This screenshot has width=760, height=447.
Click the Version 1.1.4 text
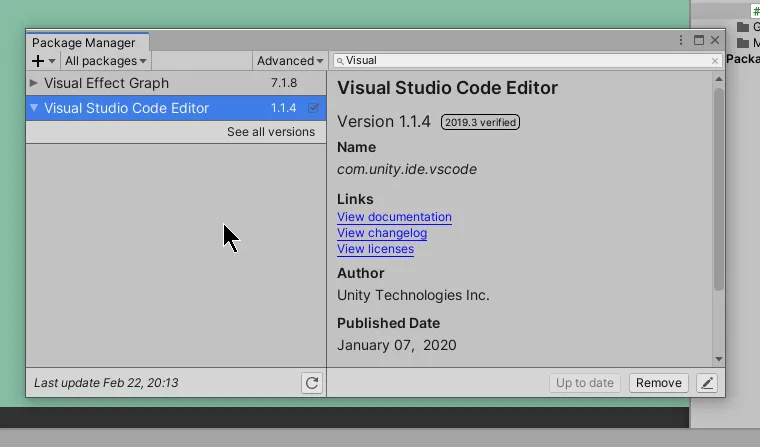click(x=383, y=121)
